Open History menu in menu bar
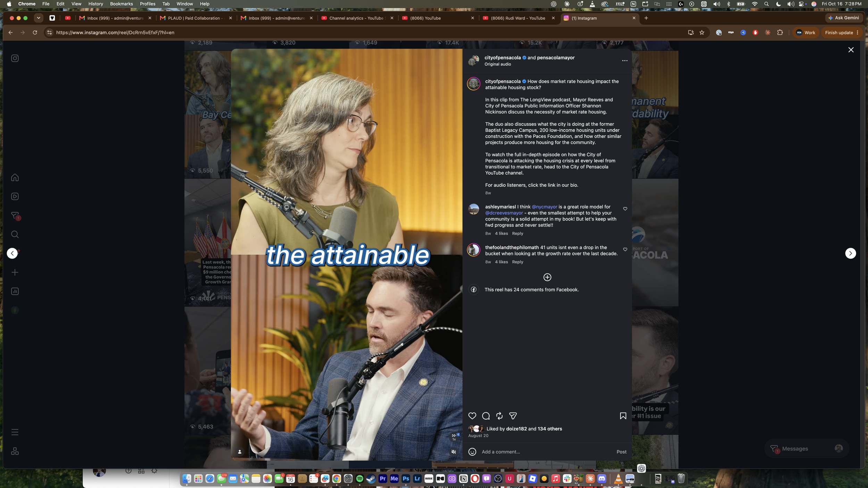The width and height of the screenshot is (868, 488). click(95, 4)
